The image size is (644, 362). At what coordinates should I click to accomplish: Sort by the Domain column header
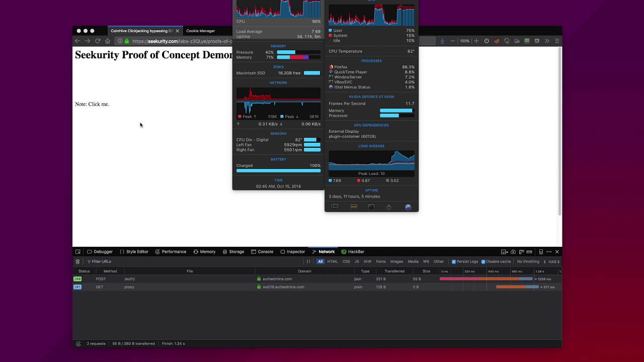tap(304, 271)
